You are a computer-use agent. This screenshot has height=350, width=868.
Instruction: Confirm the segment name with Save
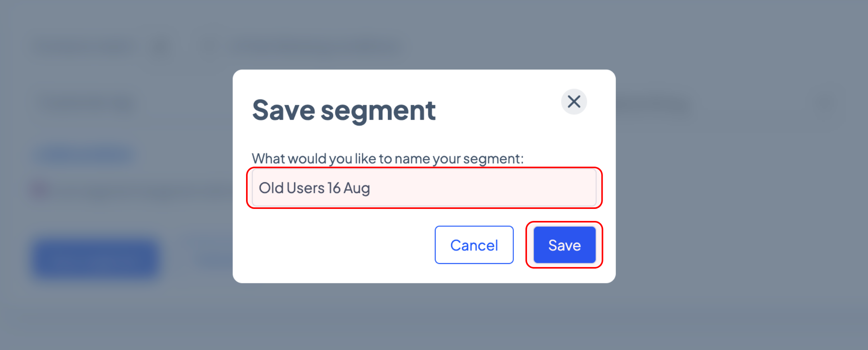(565, 245)
